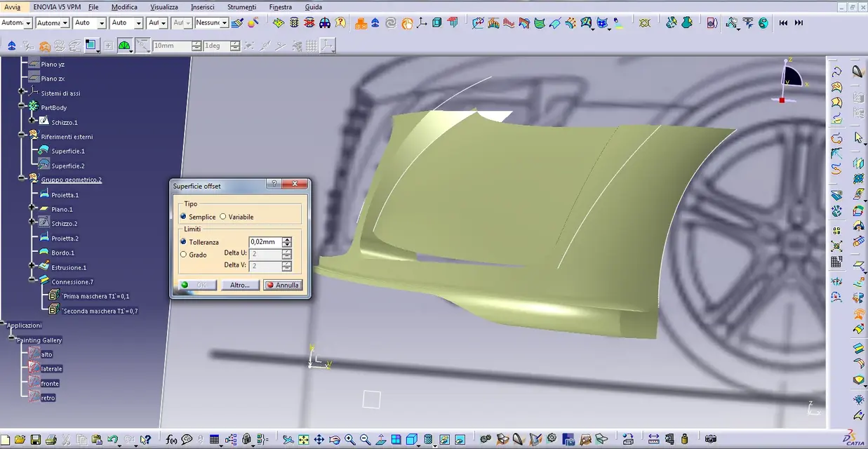Screen dimensions: 868x449
Task: Open the Nessuno dropdown in top toolbar
Action: click(225, 23)
